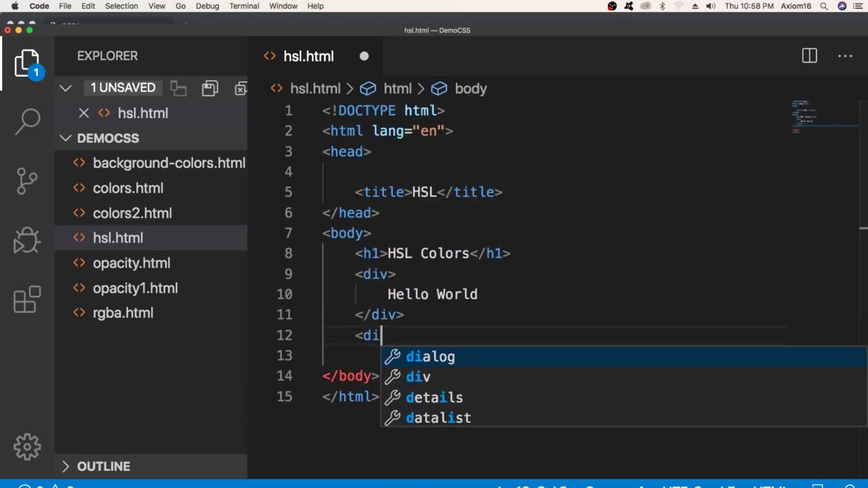
Task: Click the Axiom16 user name
Action: [x=796, y=6]
